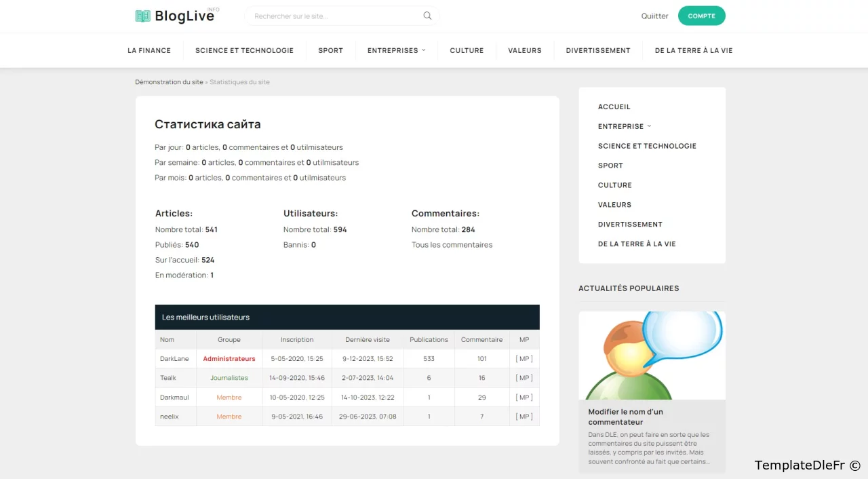Open the Tous les commentaires link
This screenshot has height=479, width=868.
(452, 245)
